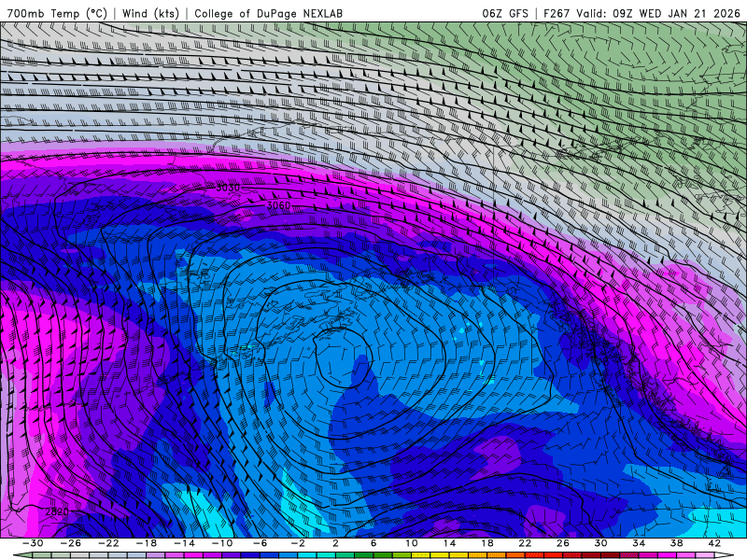
Task: Click the '−10' legend value
Action: click(222, 543)
